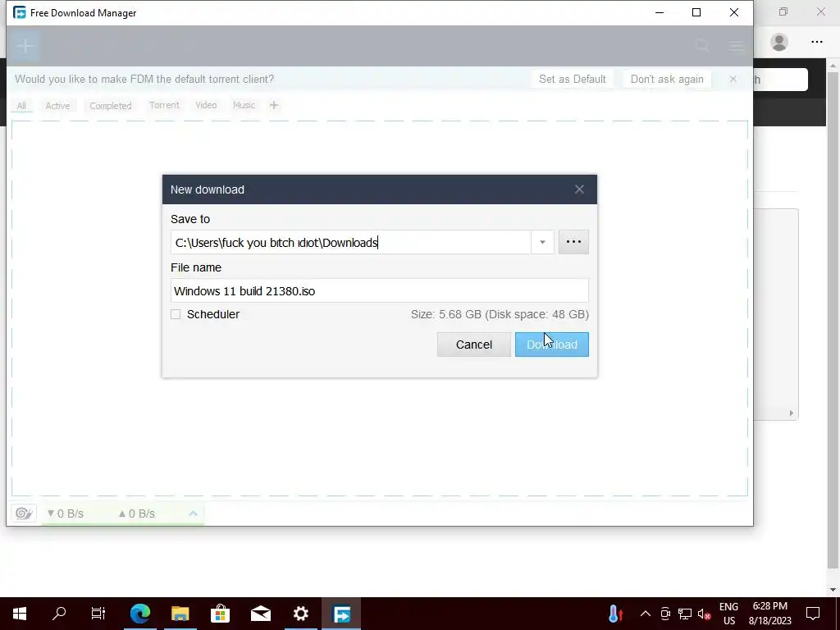Open the Windows Start menu
Screen dimensions: 840x630
point(20,614)
